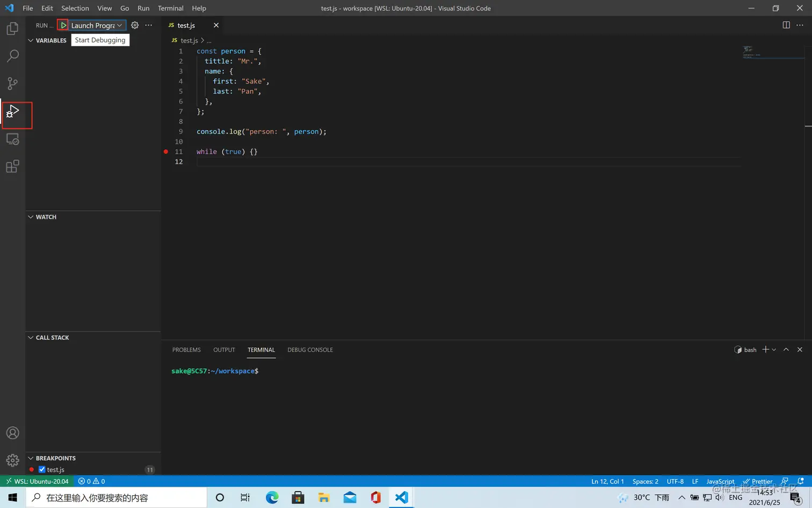This screenshot has width=812, height=508.
Task: Open the Run menu
Action: coord(143,8)
